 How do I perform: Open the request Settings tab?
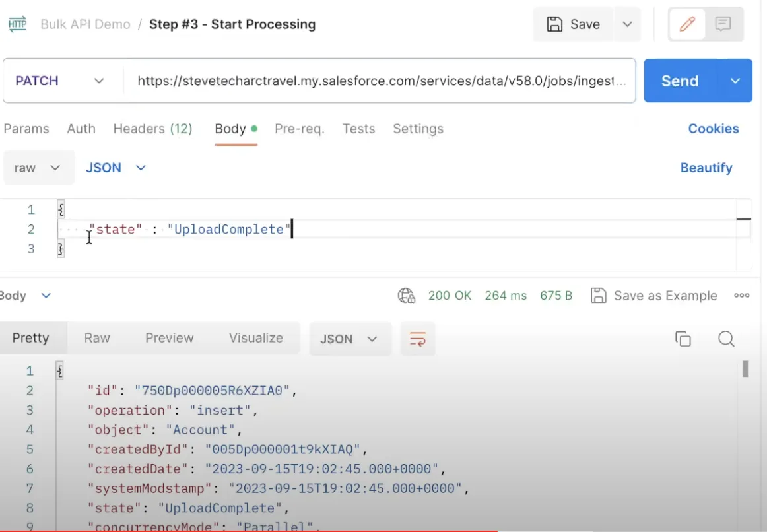pyautogui.click(x=418, y=129)
